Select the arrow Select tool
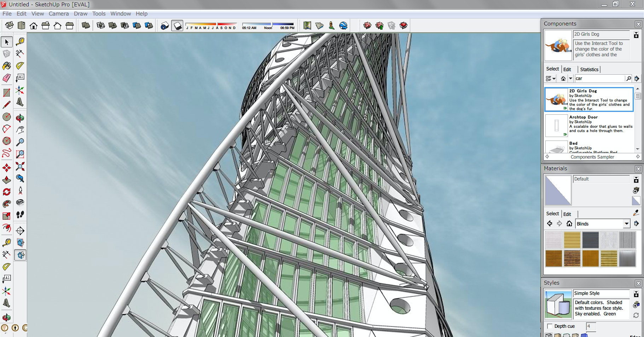This screenshot has height=337, width=644. coord(7,42)
